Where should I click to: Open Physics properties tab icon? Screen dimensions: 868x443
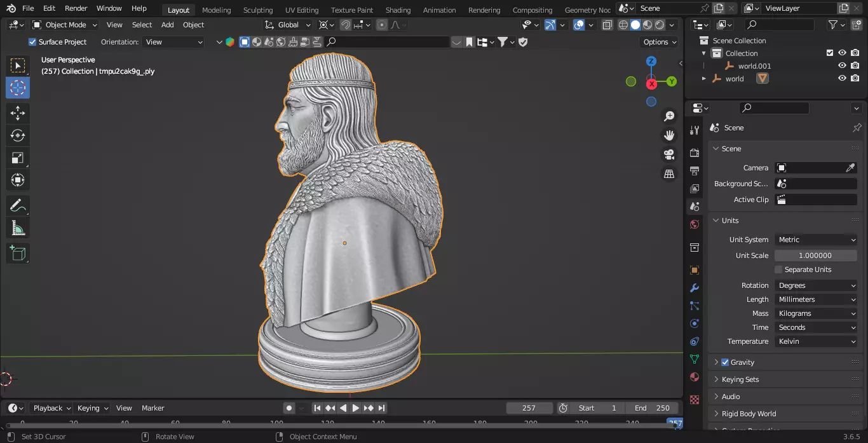pyautogui.click(x=695, y=324)
